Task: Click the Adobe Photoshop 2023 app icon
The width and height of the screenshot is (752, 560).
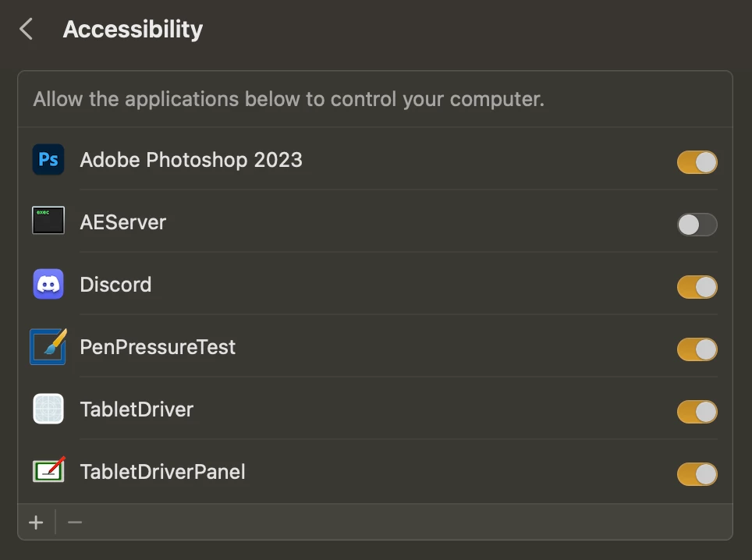Action: coord(48,160)
